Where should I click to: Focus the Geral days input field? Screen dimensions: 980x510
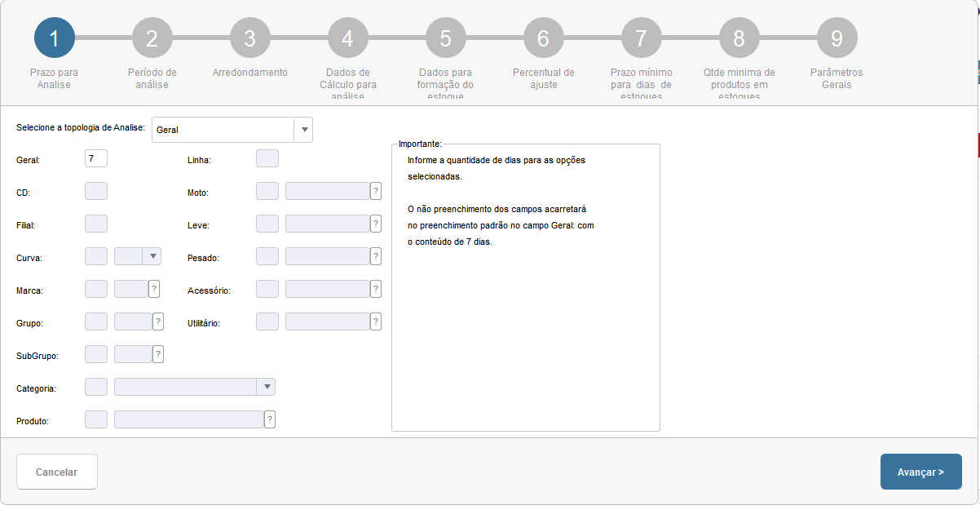click(x=96, y=158)
